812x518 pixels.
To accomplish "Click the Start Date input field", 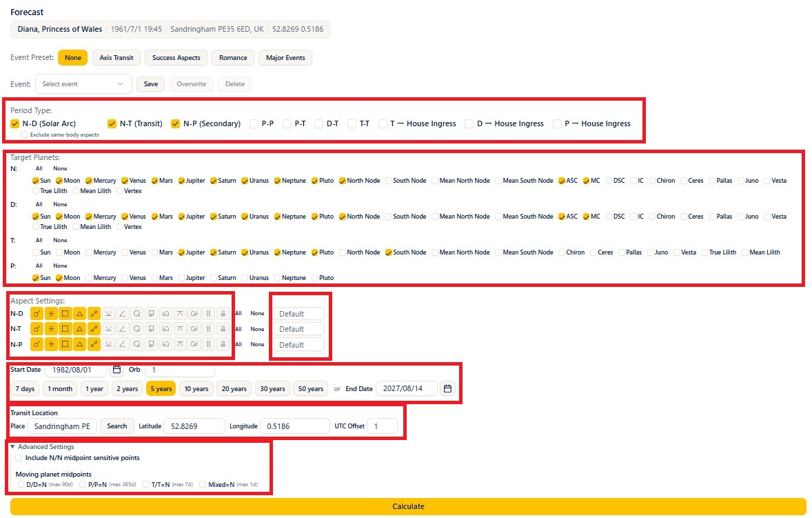I will pyautogui.click(x=76, y=370).
